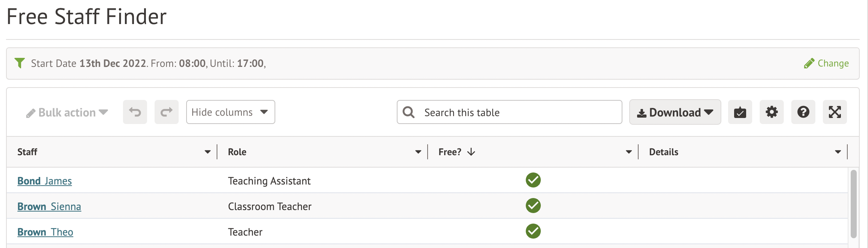Open the help question mark icon
The image size is (868, 248).
pos(803,112)
